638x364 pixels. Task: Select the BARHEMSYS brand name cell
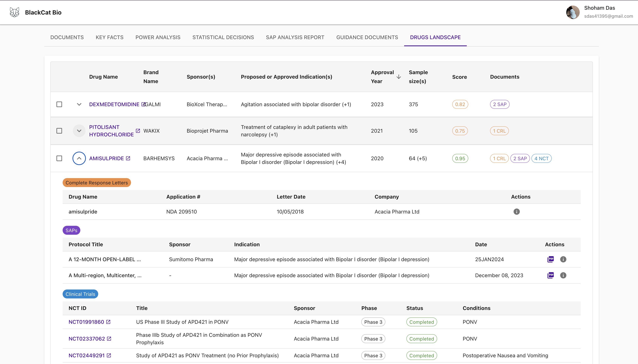coord(159,158)
